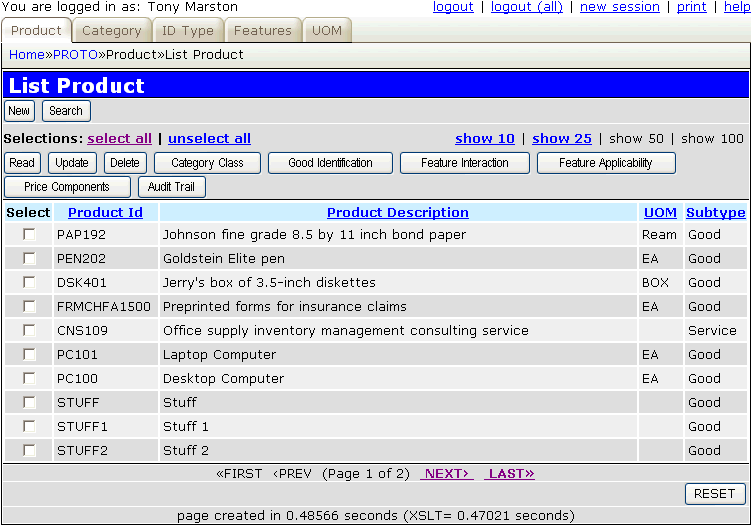Go to the NEXT page

point(445,473)
